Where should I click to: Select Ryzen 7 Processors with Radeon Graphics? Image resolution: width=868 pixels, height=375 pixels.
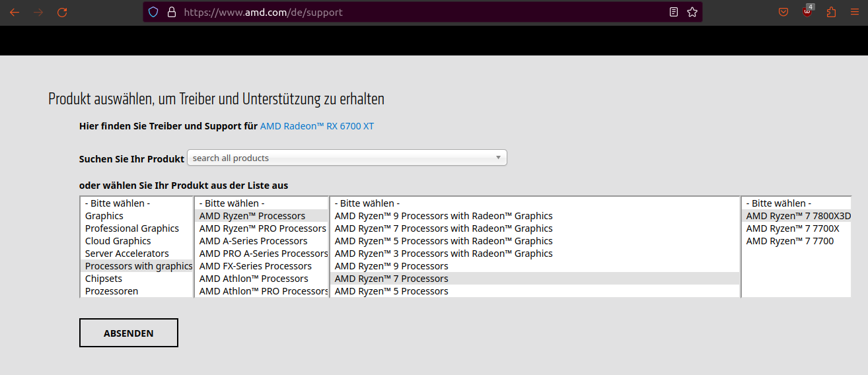coord(535,228)
